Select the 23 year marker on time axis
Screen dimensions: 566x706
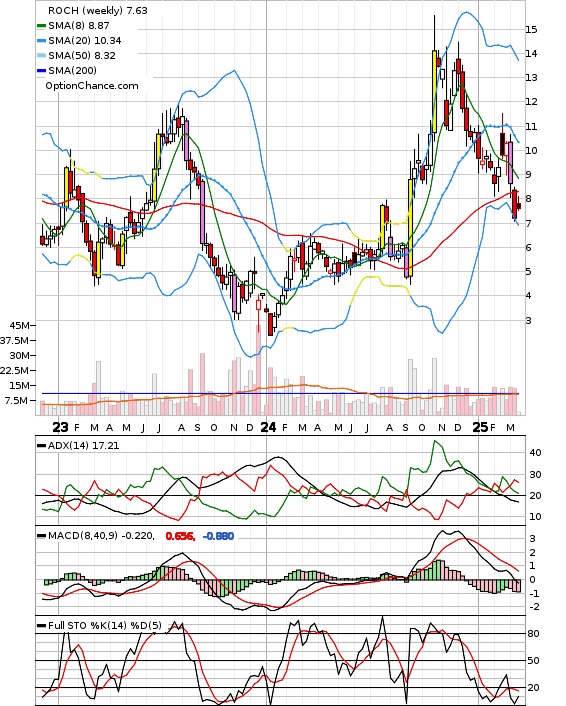pyautogui.click(x=60, y=427)
